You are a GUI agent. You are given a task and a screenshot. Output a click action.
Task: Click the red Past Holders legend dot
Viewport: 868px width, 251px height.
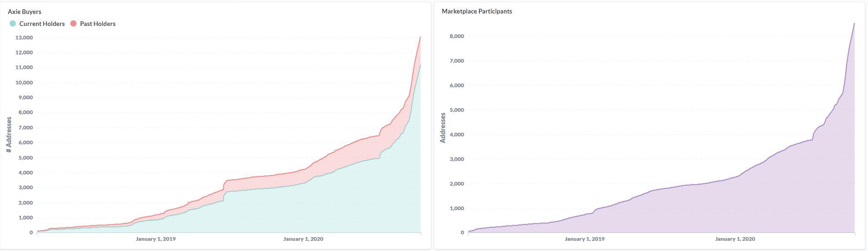tap(73, 24)
